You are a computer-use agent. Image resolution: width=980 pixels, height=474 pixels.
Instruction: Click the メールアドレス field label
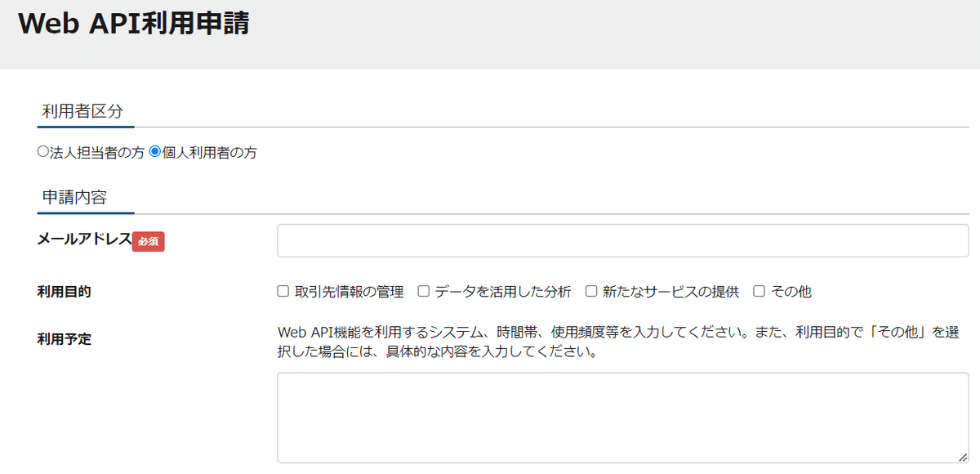(85, 239)
